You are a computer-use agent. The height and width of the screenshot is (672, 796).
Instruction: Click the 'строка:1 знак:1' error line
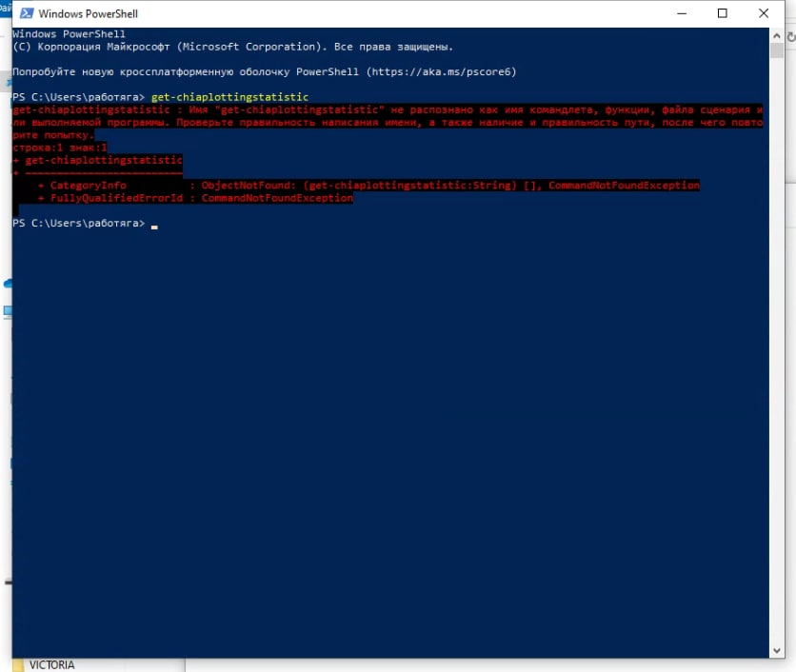60,148
